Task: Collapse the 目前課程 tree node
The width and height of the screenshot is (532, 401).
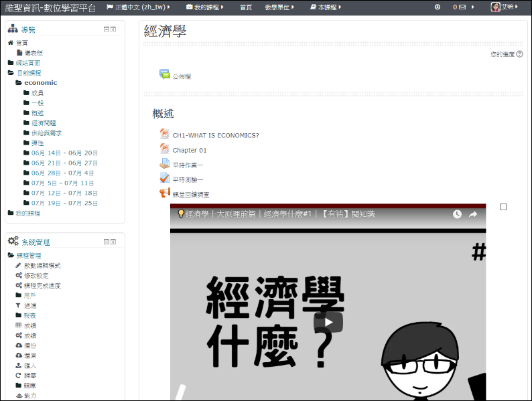Action: (11, 72)
